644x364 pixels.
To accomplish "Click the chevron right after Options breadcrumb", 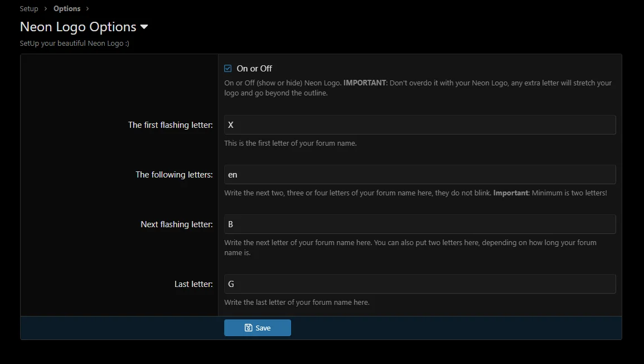I will click(88, 9).
